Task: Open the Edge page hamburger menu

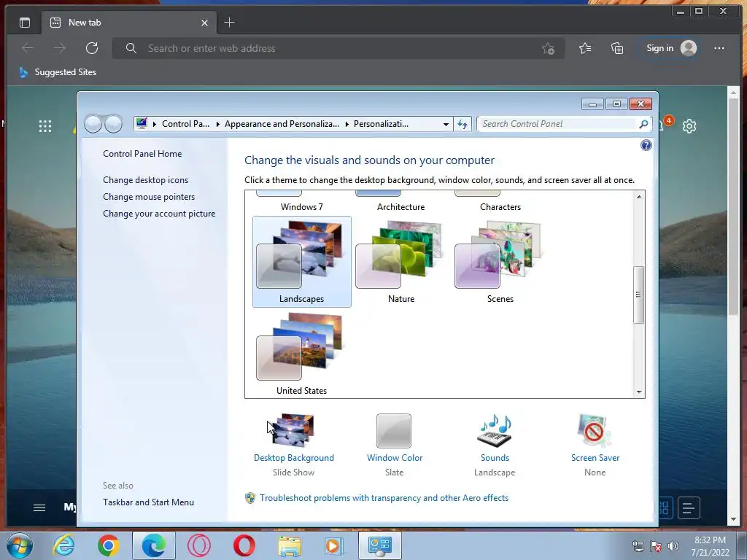Action: (x=39, y=507)
